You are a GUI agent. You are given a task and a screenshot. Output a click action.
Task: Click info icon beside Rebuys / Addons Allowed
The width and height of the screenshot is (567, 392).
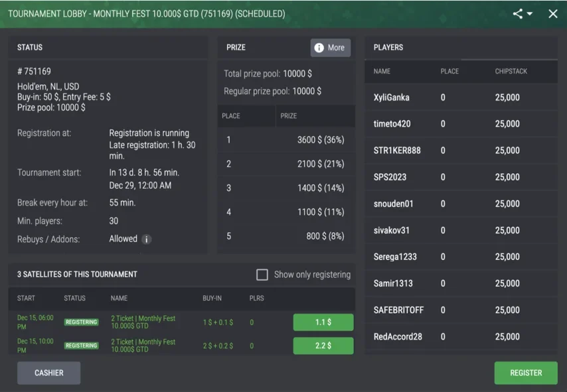(x=147, y=239)
